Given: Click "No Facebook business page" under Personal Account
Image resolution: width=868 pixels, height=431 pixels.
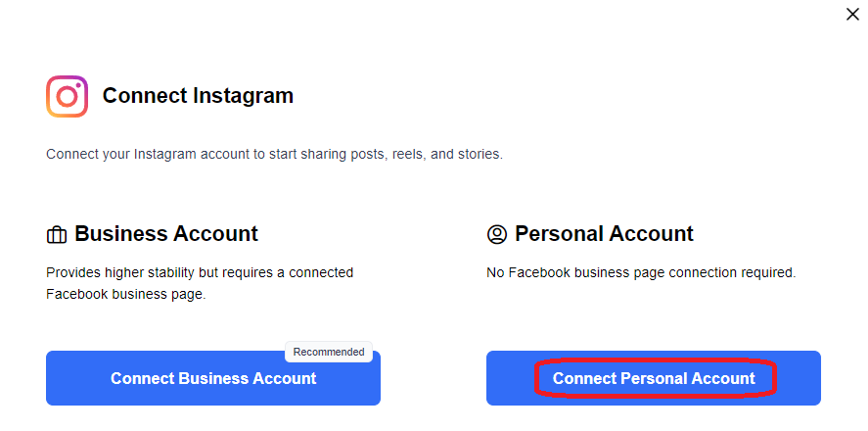Looking at the screenshot, I should pos(577,272).
